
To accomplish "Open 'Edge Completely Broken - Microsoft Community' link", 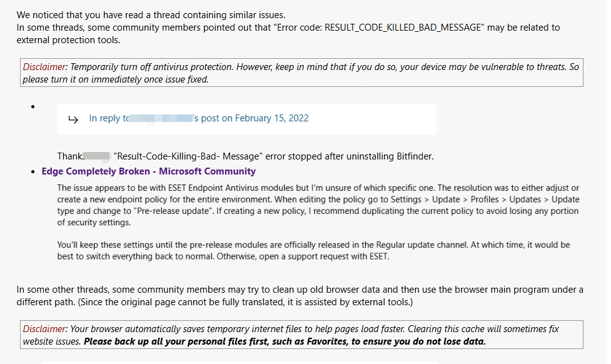I will 148,171.
